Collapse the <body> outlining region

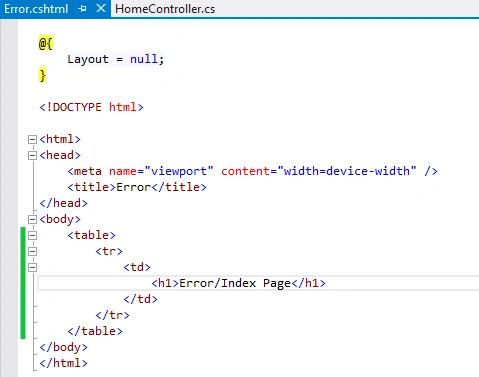(x=32, y=219)
